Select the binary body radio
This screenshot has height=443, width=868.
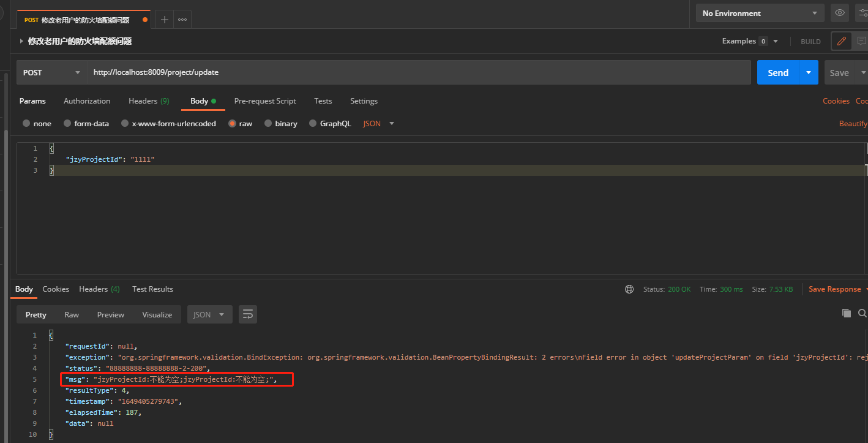(x=268, y=123)
